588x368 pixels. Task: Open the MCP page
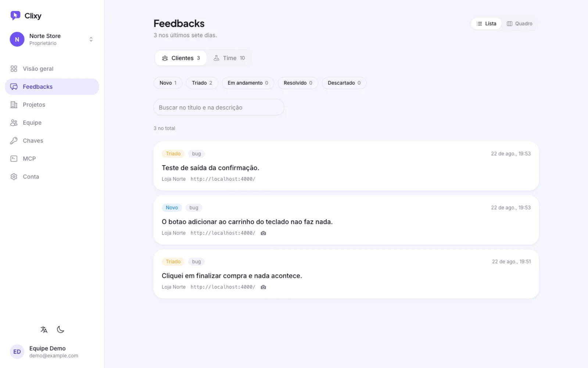(52, 159)
